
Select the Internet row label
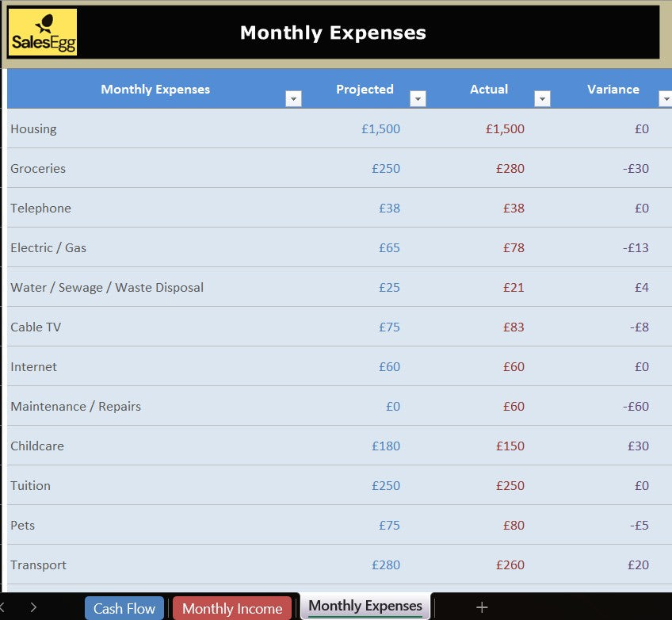pyautogui.click(x=33, y=366)
